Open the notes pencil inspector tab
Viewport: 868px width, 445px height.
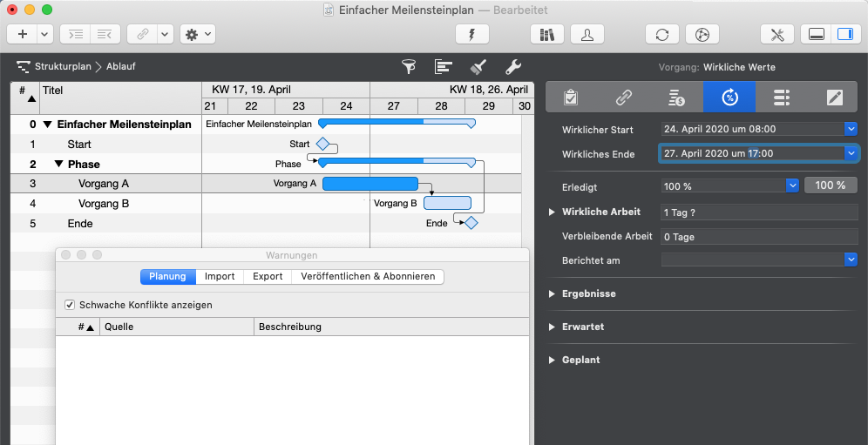tap(835, 97)
